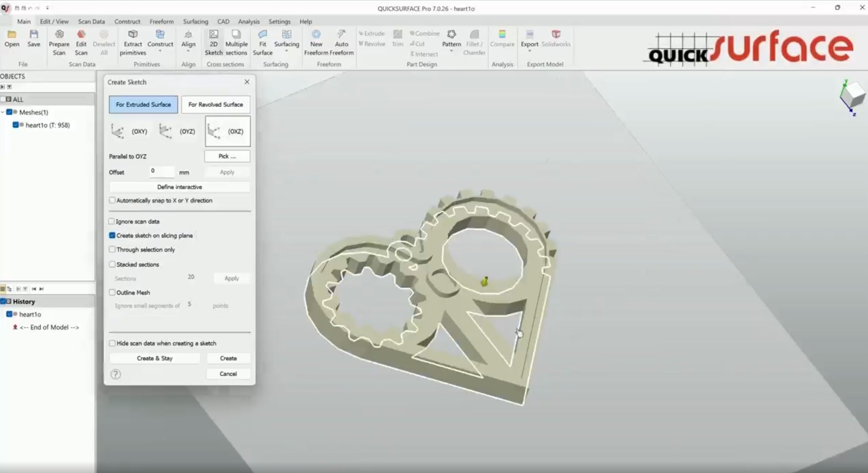Uncheck Create sketch on slicing plane
This screenshot has height=473, width=868.
(112, 235)
